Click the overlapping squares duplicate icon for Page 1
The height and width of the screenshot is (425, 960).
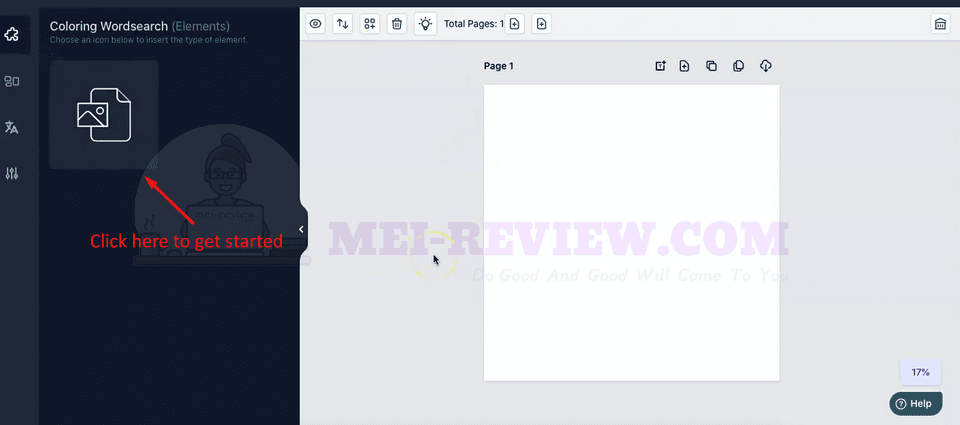coord(711,66)
